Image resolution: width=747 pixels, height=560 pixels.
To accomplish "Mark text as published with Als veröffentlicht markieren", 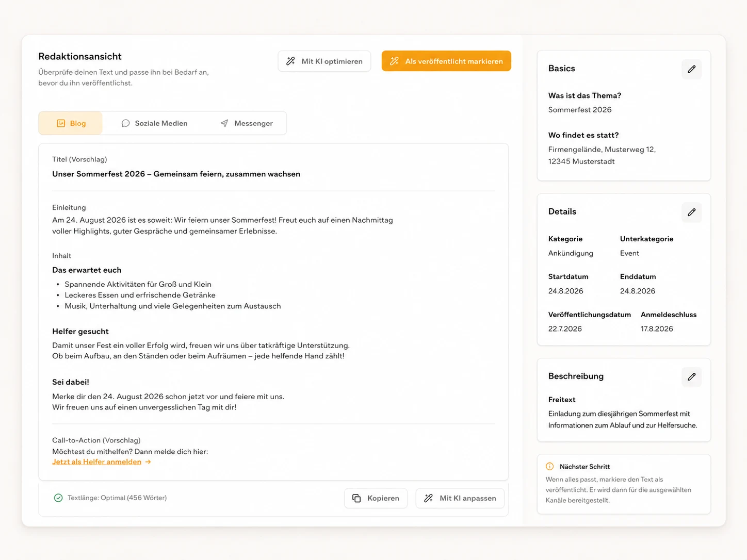I will click(x=446, y=61).
